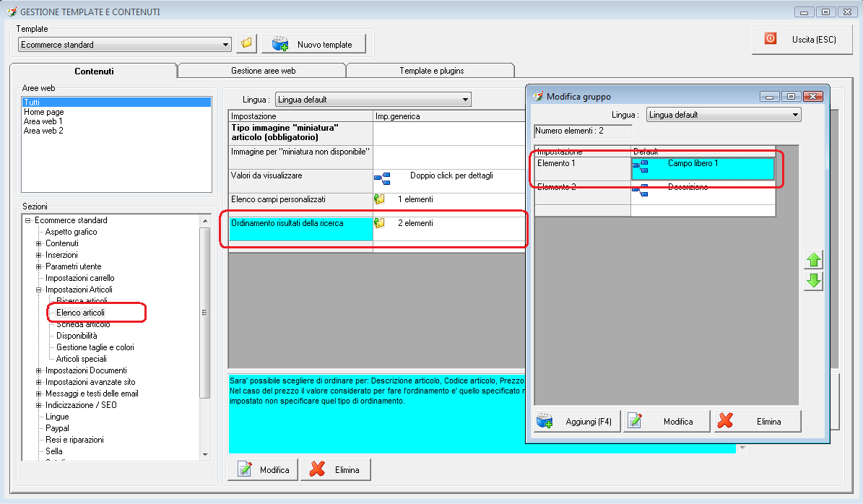Screen dimensions: 863x504
Task: Select Elenco articoli tree item
Action: point(80,313)
